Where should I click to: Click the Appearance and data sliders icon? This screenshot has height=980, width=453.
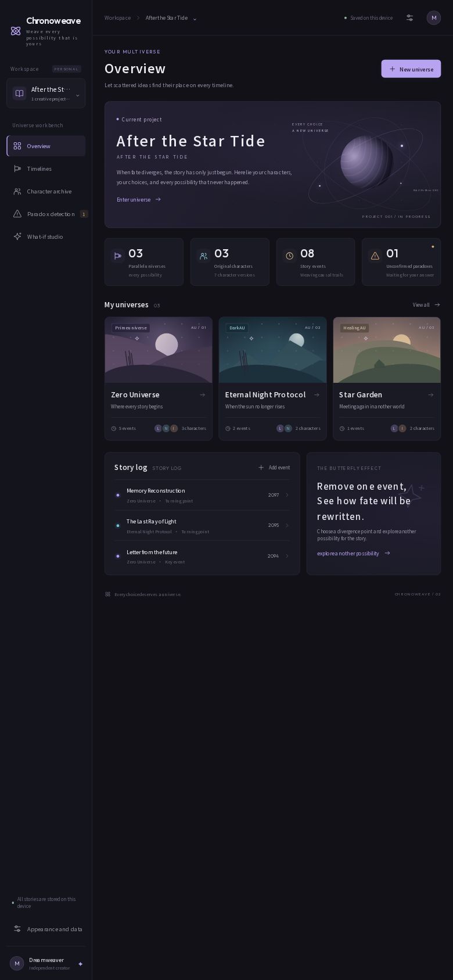click(17, 929)
